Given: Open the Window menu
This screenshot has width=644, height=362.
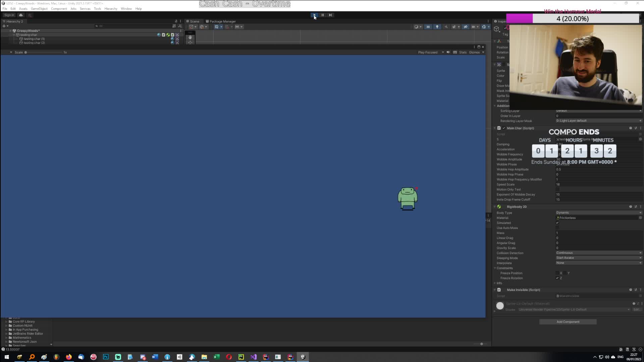Looking at the screenshot, I should (126, 9).
